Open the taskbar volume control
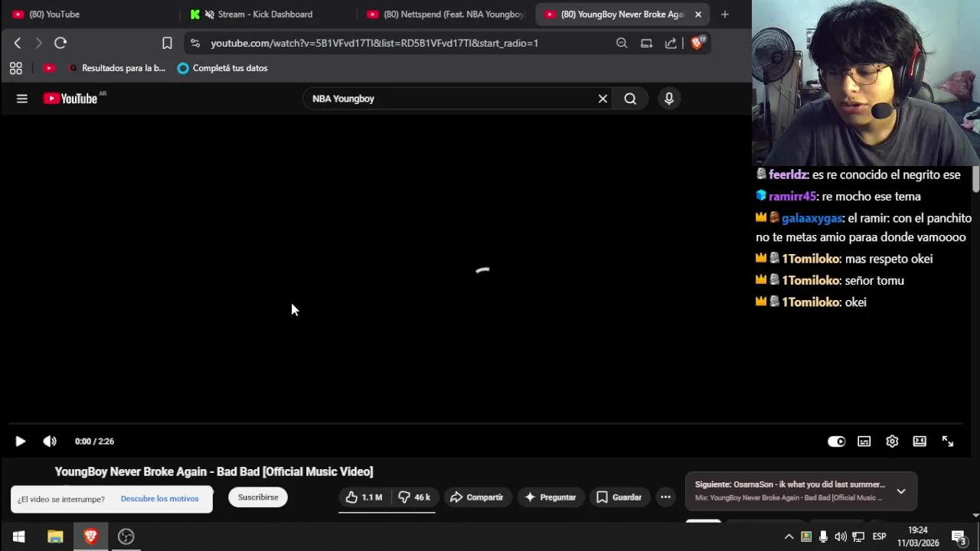Viewport: 980px width, 551px height. pos(841,536)
